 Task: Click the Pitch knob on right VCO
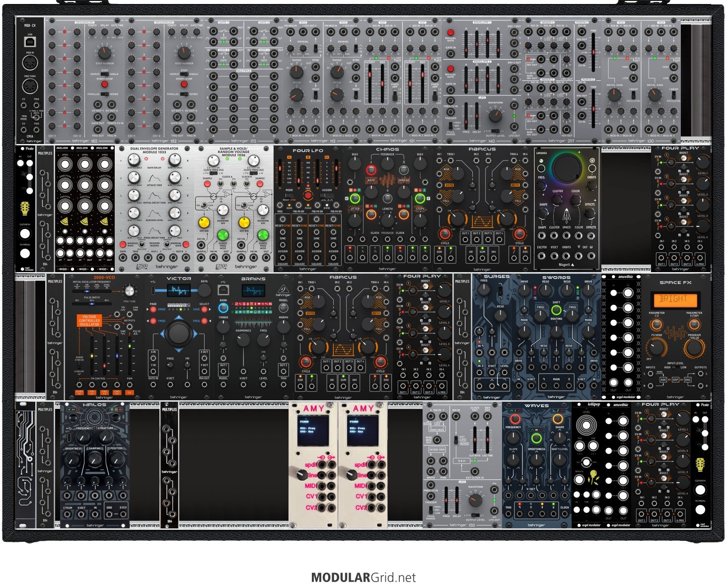pyautogui.click(x=337, y=94)
